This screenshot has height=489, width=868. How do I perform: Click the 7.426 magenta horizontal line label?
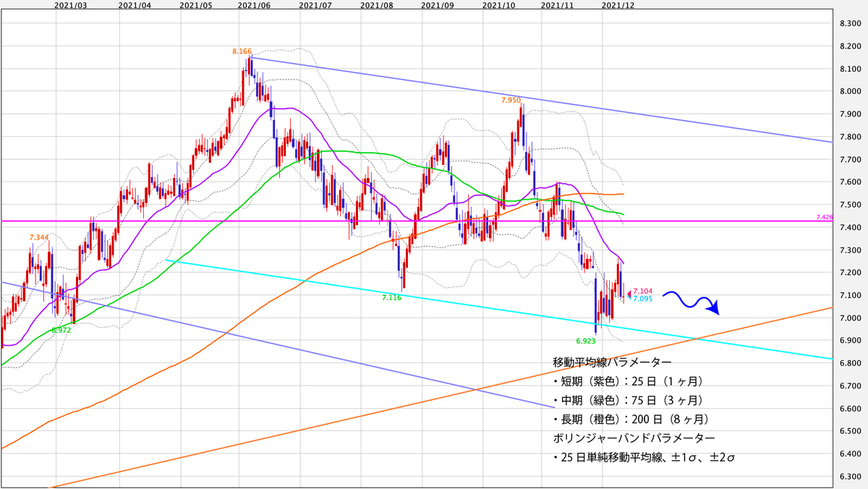823,217
